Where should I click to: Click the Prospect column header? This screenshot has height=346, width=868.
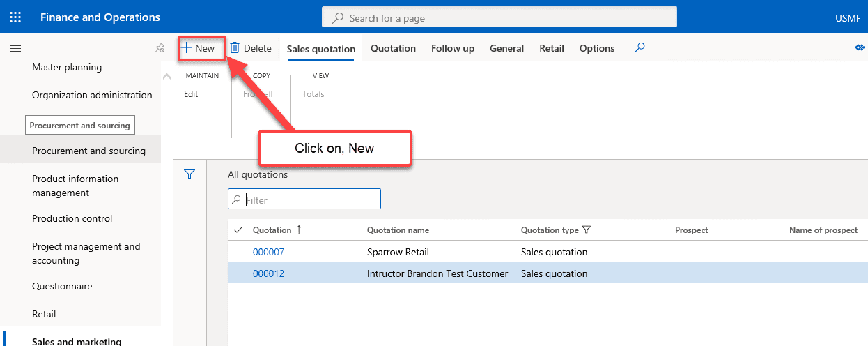(691, 230)
